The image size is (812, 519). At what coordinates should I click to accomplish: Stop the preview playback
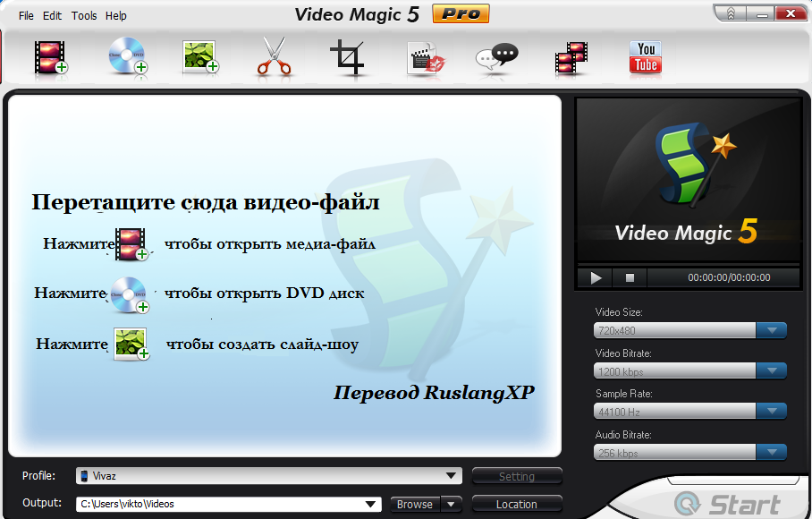[630, 278]
